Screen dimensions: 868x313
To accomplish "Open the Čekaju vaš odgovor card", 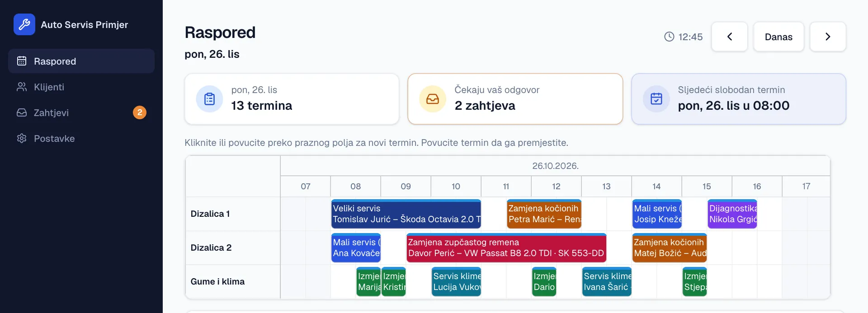I will (x=515, y=99).
